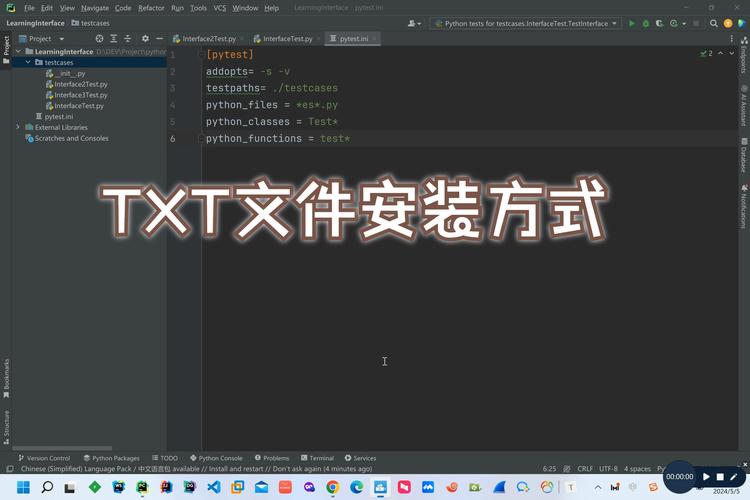Open the Refactor menu
Screen dimensions: 750x500
[x=151, y=7]
